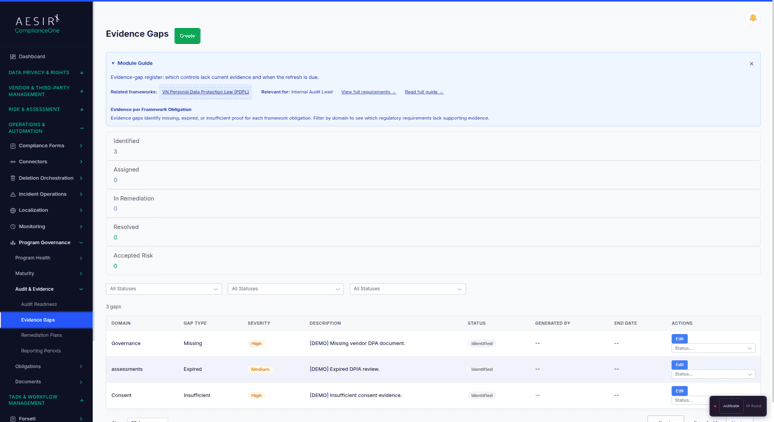Open the notifications bell icon
774x422 pixels.
pos(752,18)
